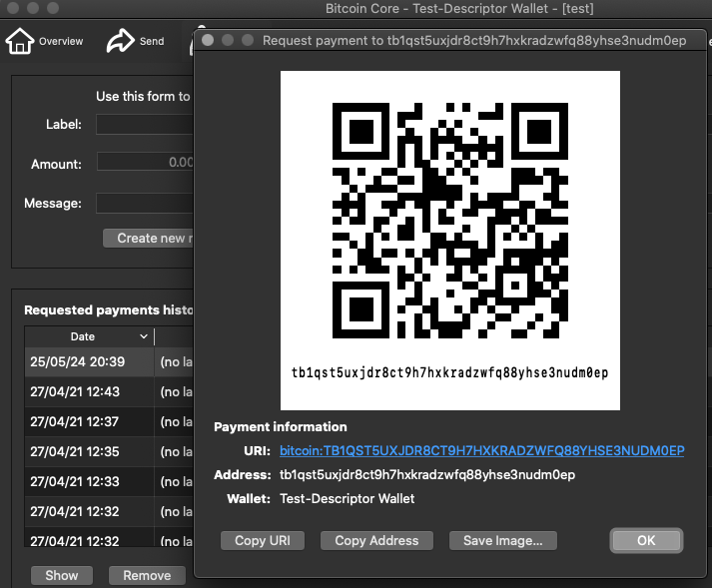Select the 27/04/21 12:37 request row
The height and width of the screenshot is (588, 712).
(109, 422)
